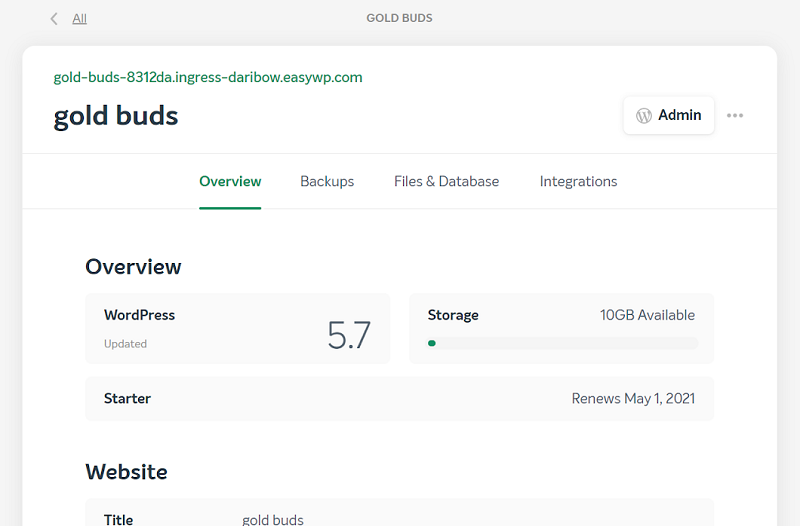
Task: Click the gold buds title value
Action: [x=273, y=519]
